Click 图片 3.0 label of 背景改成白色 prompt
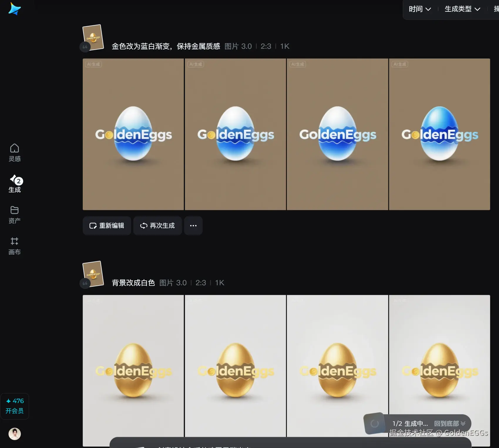The width and height of the screenshot is (499, 448). click(173, 283)
